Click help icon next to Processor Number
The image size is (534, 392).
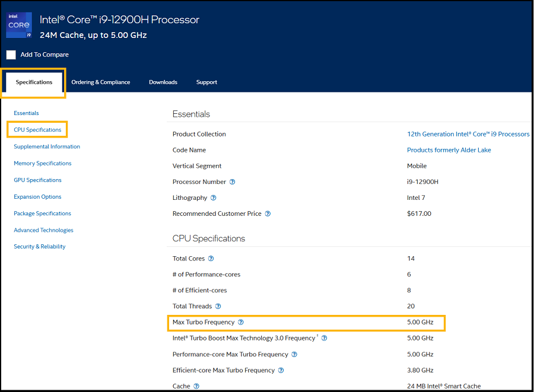233,182
